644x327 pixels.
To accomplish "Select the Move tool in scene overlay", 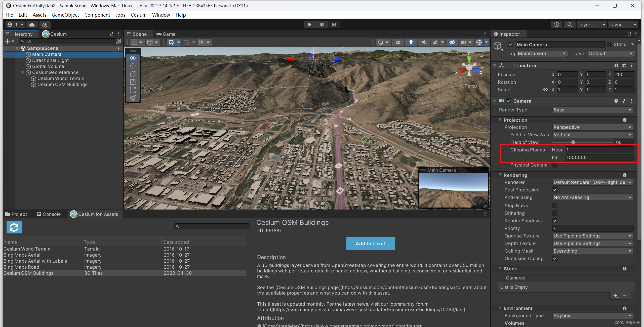I will 133,66.
